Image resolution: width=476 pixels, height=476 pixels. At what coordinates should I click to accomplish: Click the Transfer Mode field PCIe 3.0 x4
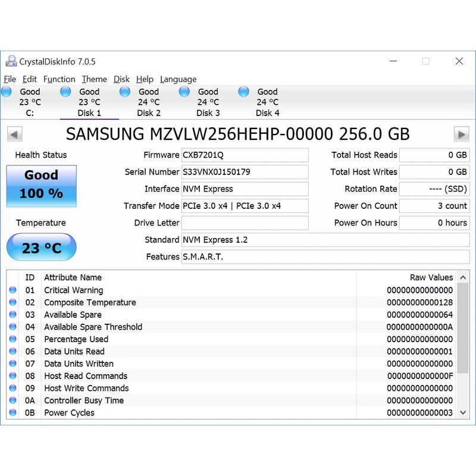tap(245, 206)
